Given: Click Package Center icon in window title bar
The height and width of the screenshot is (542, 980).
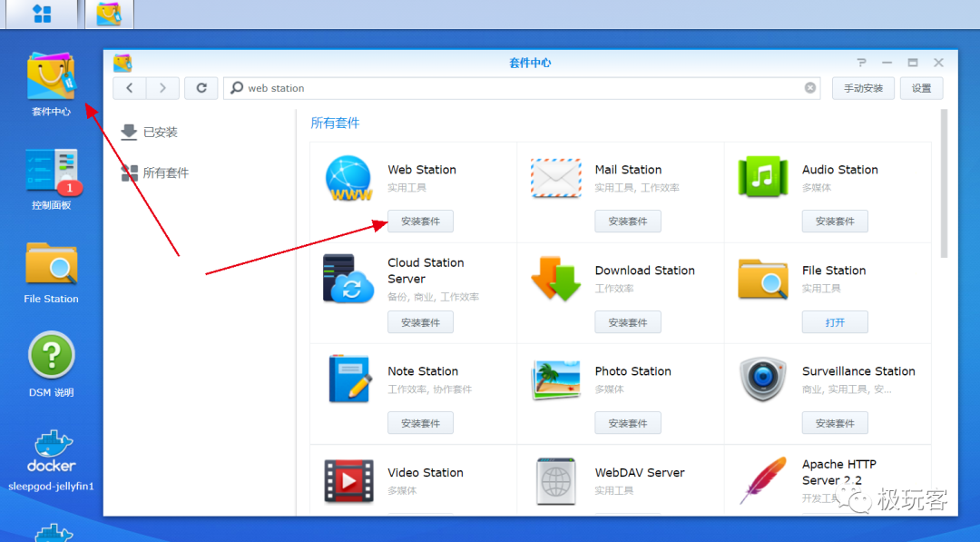Looking at the screenshot, I should click(122, 64).
